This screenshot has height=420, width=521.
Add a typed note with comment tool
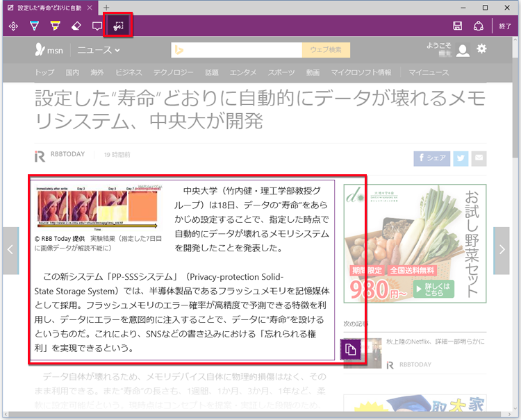(97, 26)
